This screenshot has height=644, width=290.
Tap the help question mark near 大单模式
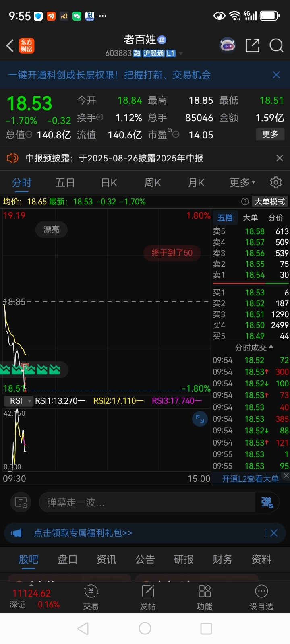coord(245,202)
